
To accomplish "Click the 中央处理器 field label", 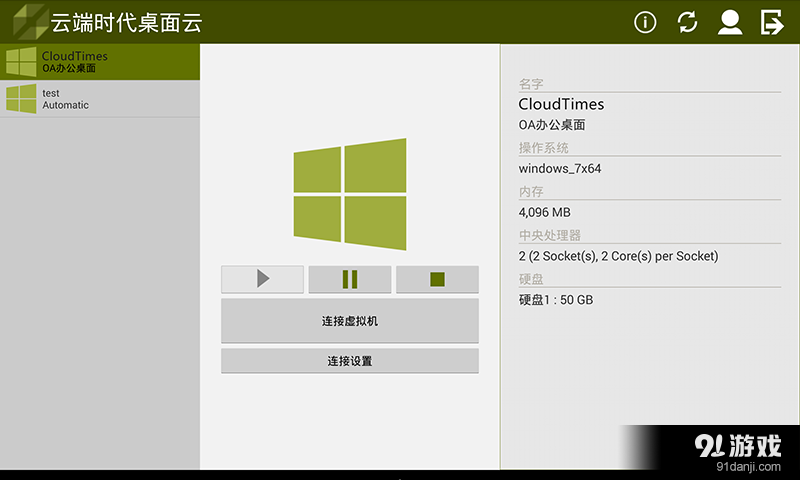I will 549,235.
